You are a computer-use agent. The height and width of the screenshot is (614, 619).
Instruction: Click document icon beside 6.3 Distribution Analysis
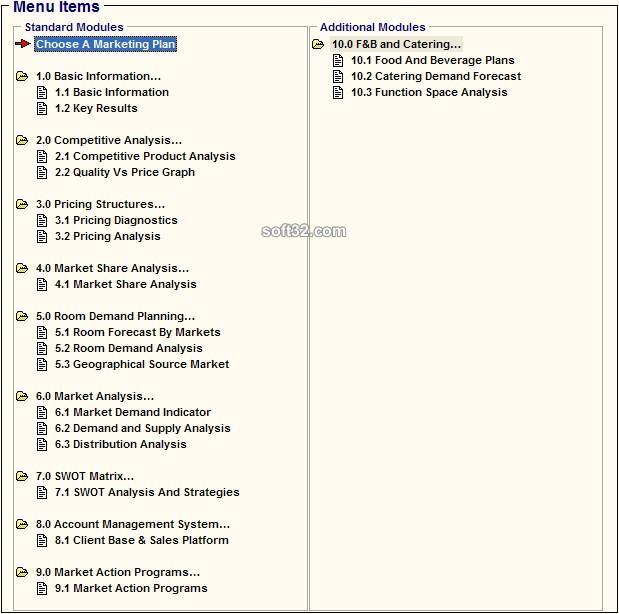(x=42, y=444)
